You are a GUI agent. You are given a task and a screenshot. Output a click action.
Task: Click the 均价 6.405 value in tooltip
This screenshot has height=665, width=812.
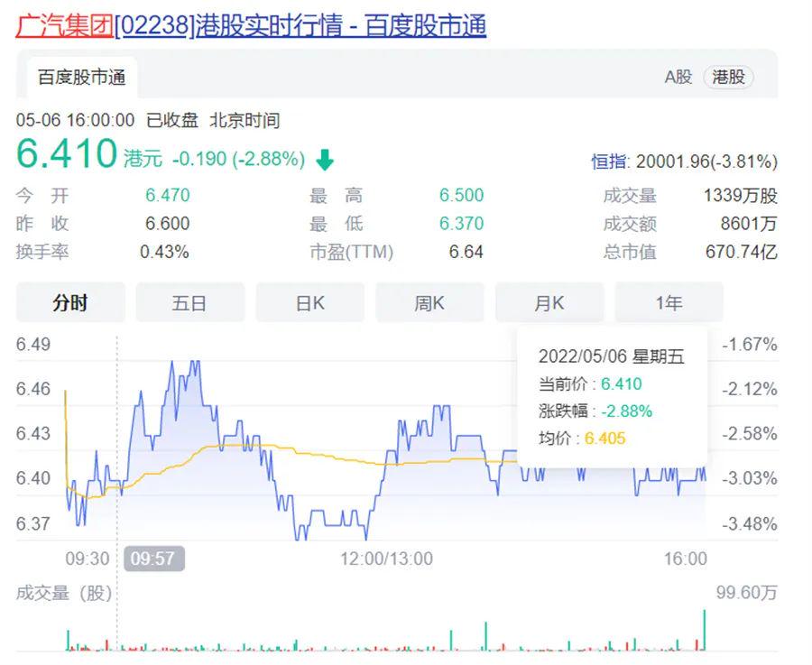604,439
